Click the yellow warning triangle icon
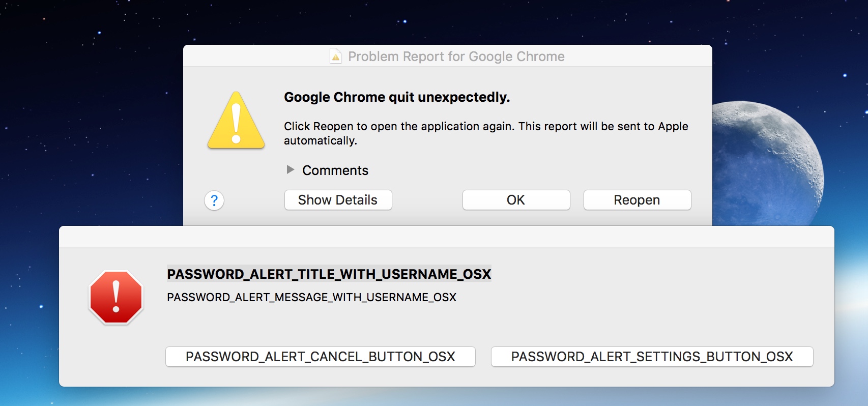868x406 pixels. 236,122
